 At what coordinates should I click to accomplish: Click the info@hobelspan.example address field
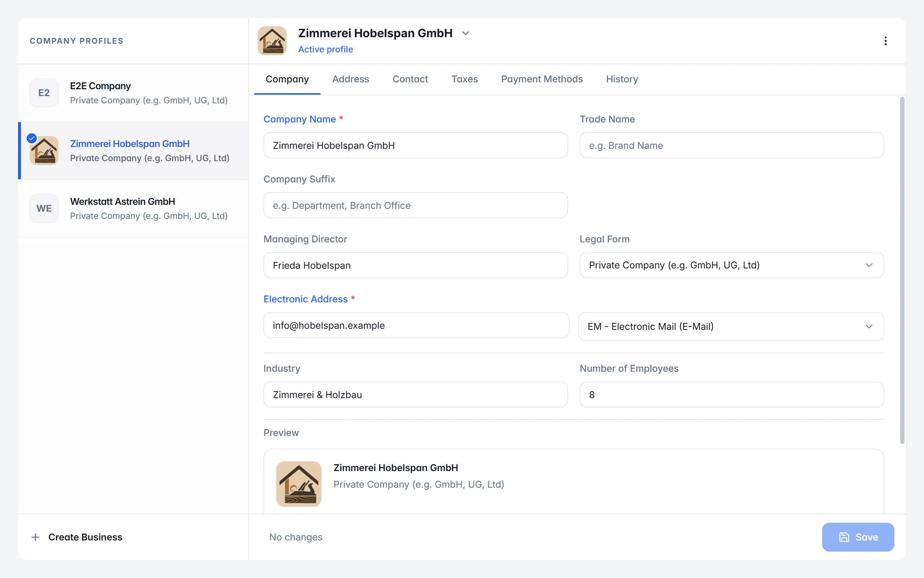416,325
